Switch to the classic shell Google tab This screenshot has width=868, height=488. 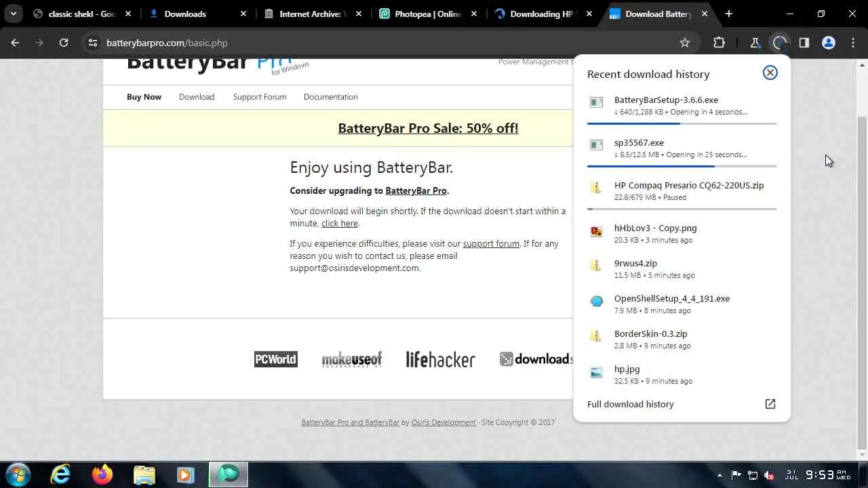(81, 14)
